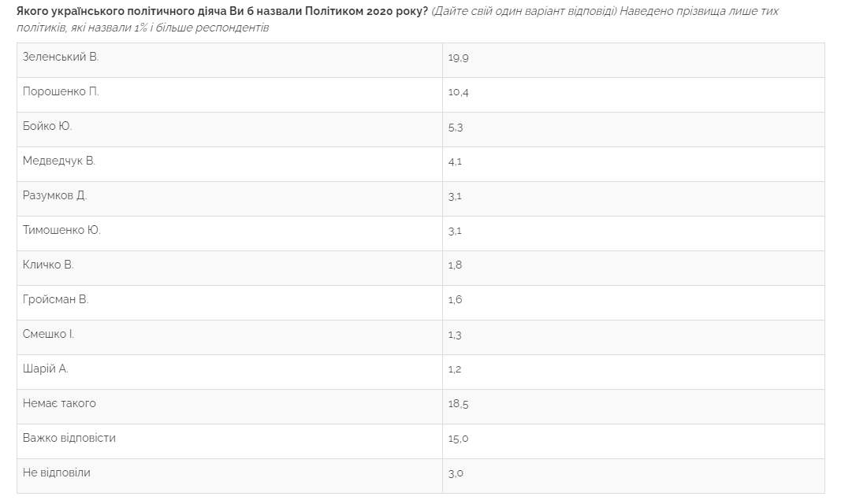The image size is (841, 504).
Task: Click the Медведчук В. row label
Action: click(59, 161)
